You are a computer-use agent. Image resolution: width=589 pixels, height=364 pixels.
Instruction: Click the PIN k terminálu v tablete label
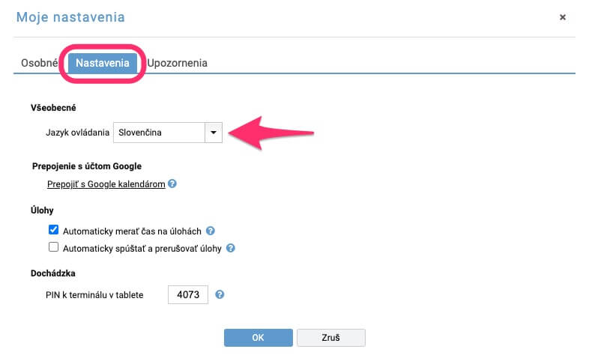point(94,295)
